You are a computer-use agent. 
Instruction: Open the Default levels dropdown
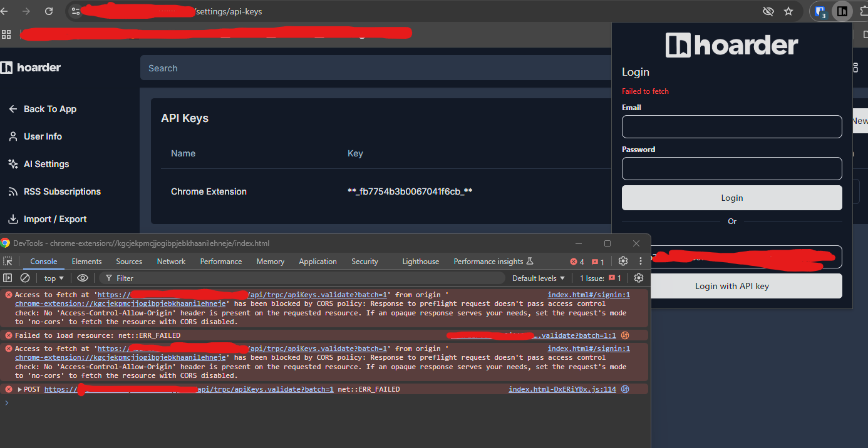point(539,278)
